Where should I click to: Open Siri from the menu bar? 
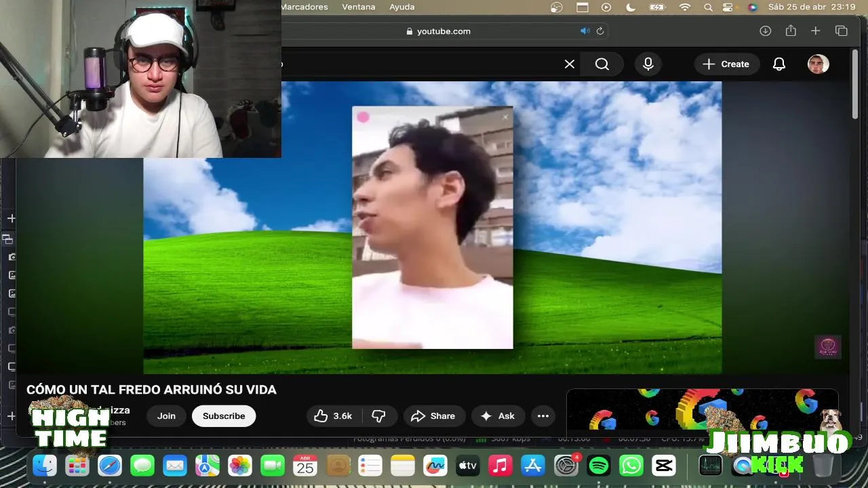(x=752, y=7)
